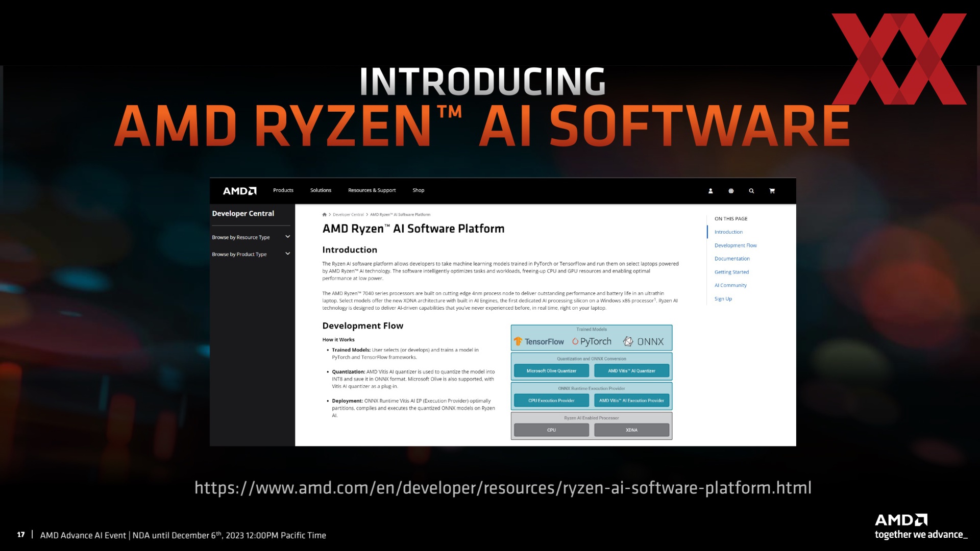Image resolution: width=980 pixels, height=551 pixels.
Task: Jump to Introduction in page contents
Action: click(728, 232)
